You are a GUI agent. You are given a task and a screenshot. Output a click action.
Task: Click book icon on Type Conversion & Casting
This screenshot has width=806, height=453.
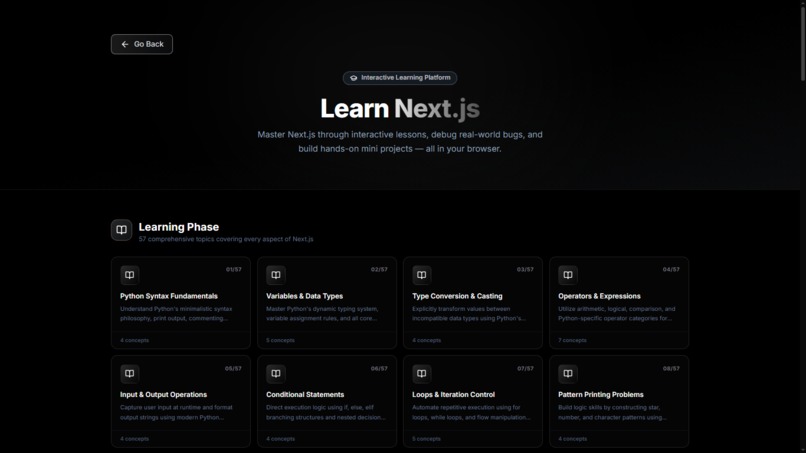[x=422, y=275]
